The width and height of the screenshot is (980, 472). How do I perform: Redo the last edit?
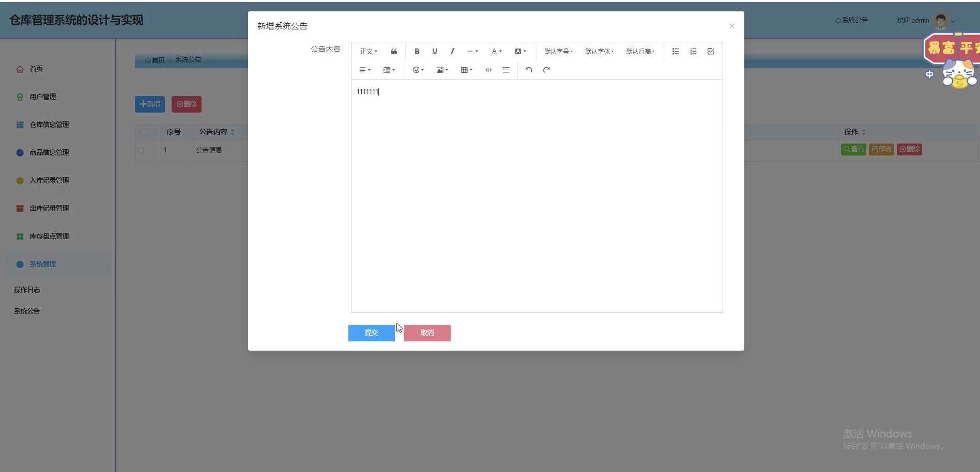[546, 70]
